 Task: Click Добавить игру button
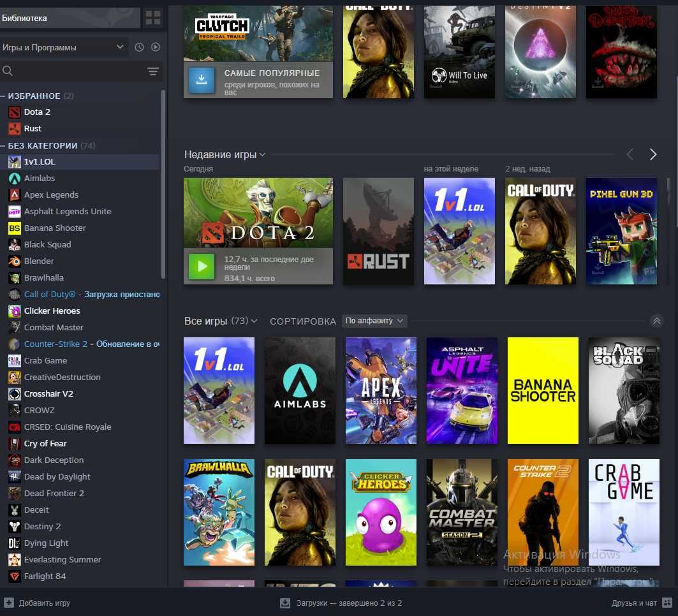click(x=37, y=603)
